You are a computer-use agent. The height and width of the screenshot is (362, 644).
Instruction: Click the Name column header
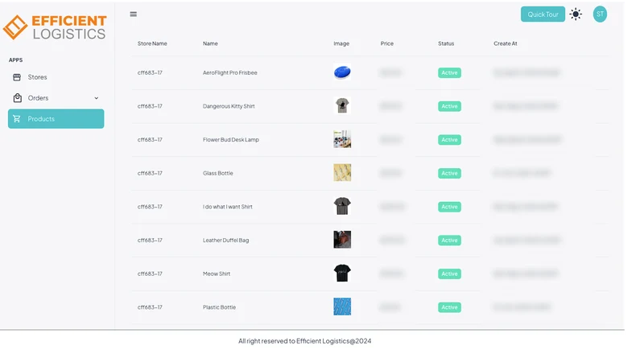[x=210, y=43]
